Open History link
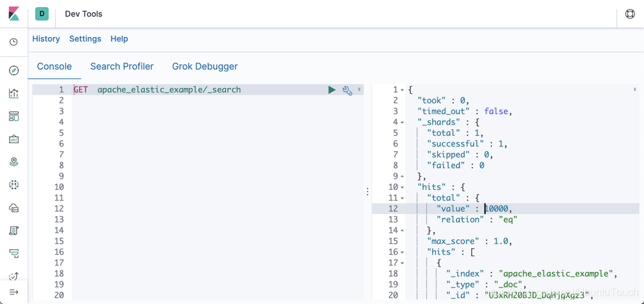Viewport: 644px width, 304px height. [x=46, y=39]
